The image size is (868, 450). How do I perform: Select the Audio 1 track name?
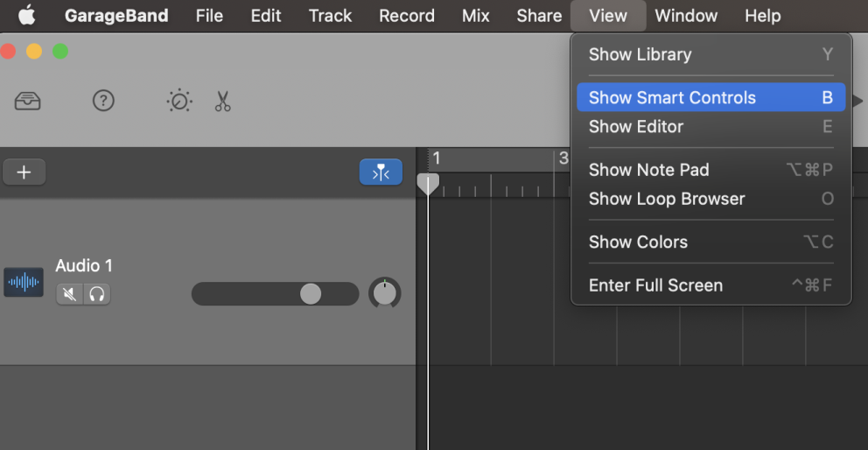point(84,266)
